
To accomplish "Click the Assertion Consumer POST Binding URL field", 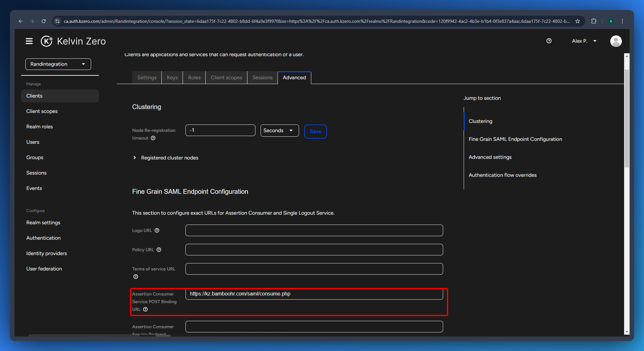I will click(314, 294).
